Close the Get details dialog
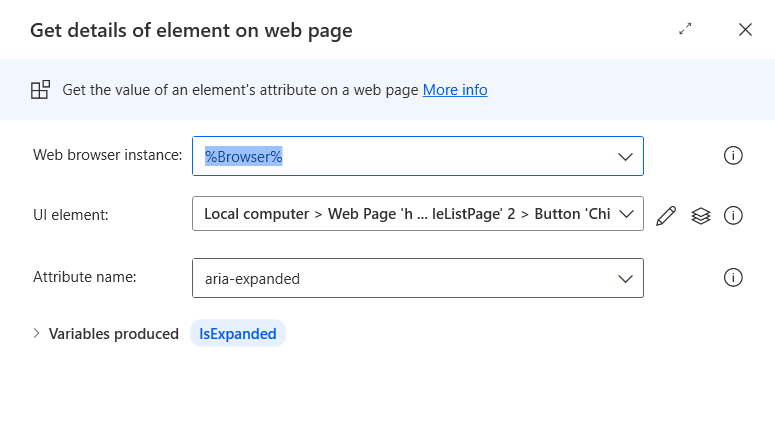 [x=745, y=30]
